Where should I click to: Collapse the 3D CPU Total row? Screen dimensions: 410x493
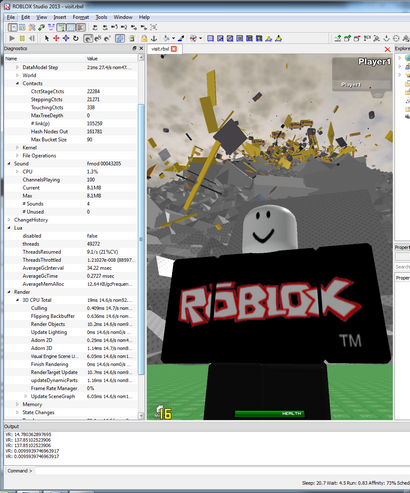pyautogui.click(x=17, y=300)
